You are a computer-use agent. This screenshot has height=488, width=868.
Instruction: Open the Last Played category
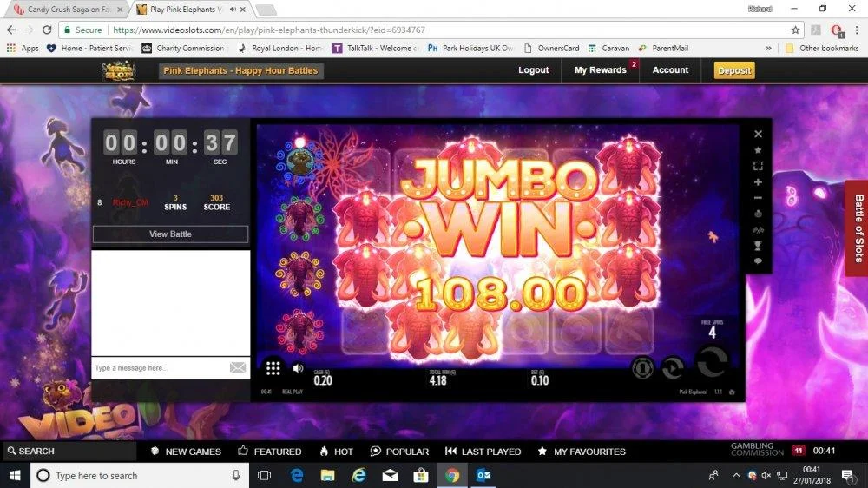point(483,452)
